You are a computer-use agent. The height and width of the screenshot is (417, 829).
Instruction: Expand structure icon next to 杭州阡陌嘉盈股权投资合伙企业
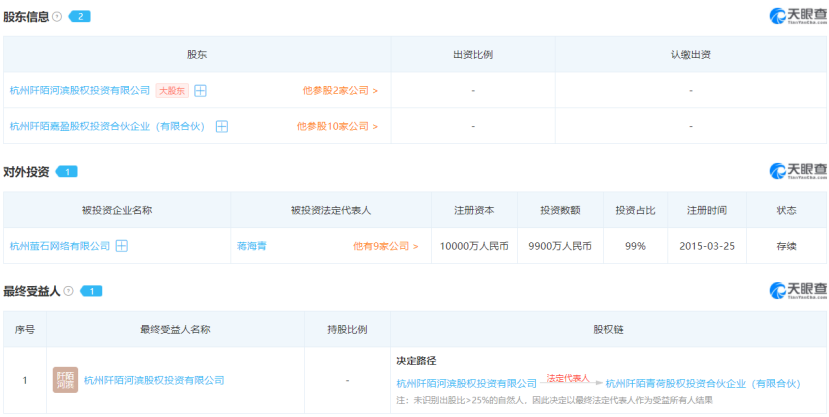click(x=222, y=126)
